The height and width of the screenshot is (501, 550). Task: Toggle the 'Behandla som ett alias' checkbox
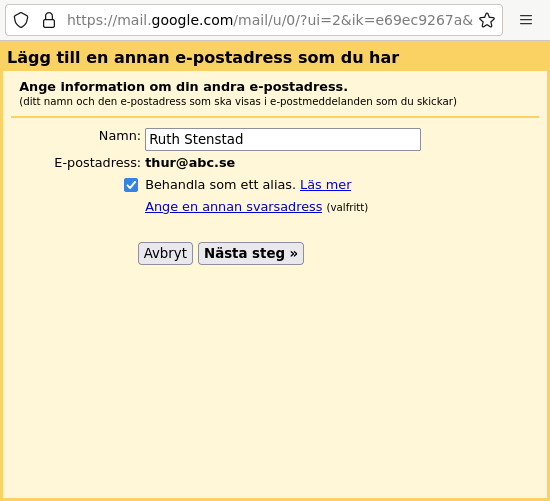(131, 185)
